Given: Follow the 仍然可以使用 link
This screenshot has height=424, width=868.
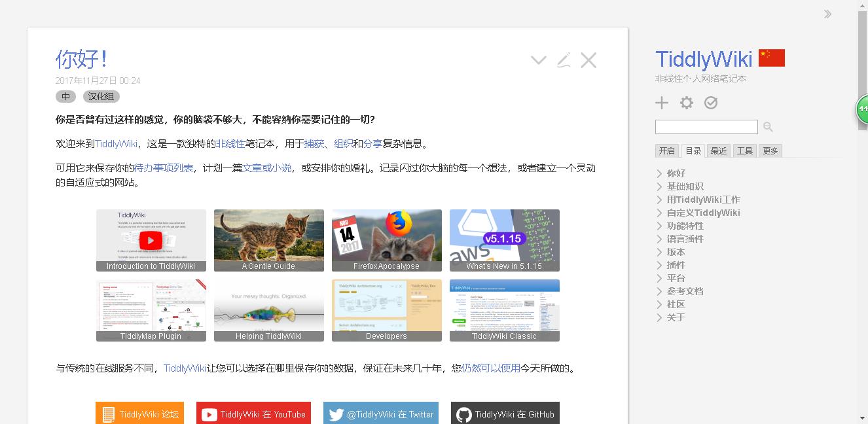Looking at the screenshot, I should (x=491, y=368).
